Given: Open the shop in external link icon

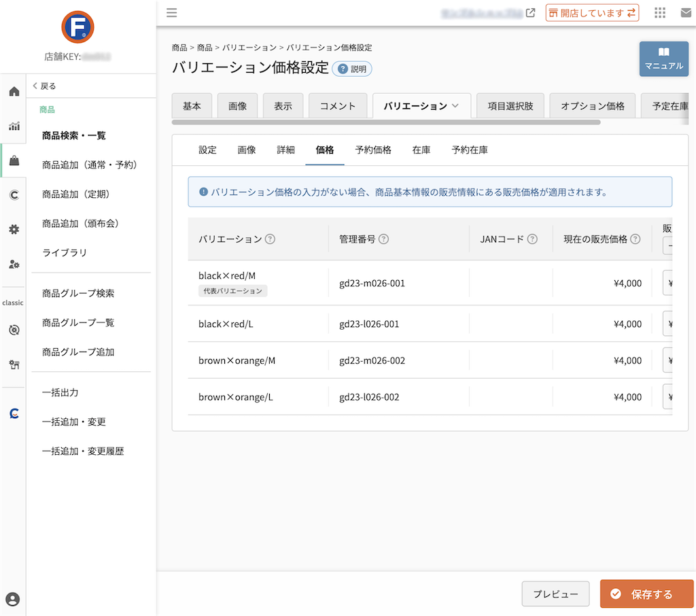Looking at the screenshot, I should [530, 13].
